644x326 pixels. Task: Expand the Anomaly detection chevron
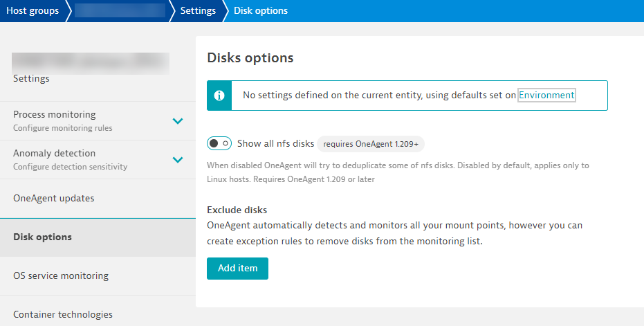tap(178, 160)
